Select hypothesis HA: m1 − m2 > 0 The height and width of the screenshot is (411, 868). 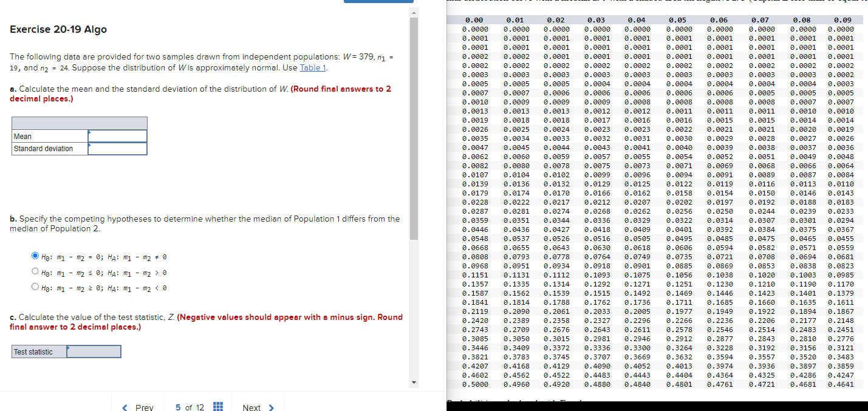pyautogui.click(x=35, y=271)
